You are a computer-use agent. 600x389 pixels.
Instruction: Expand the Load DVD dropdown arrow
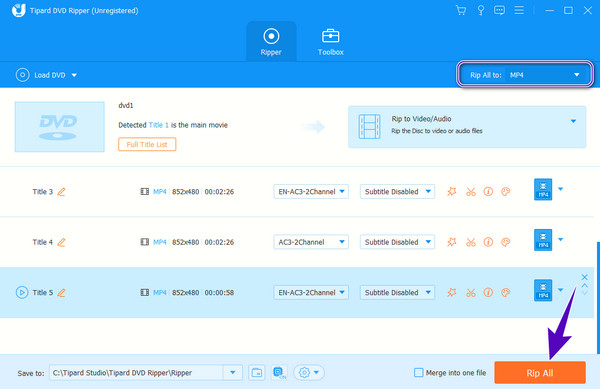point(74,75)
